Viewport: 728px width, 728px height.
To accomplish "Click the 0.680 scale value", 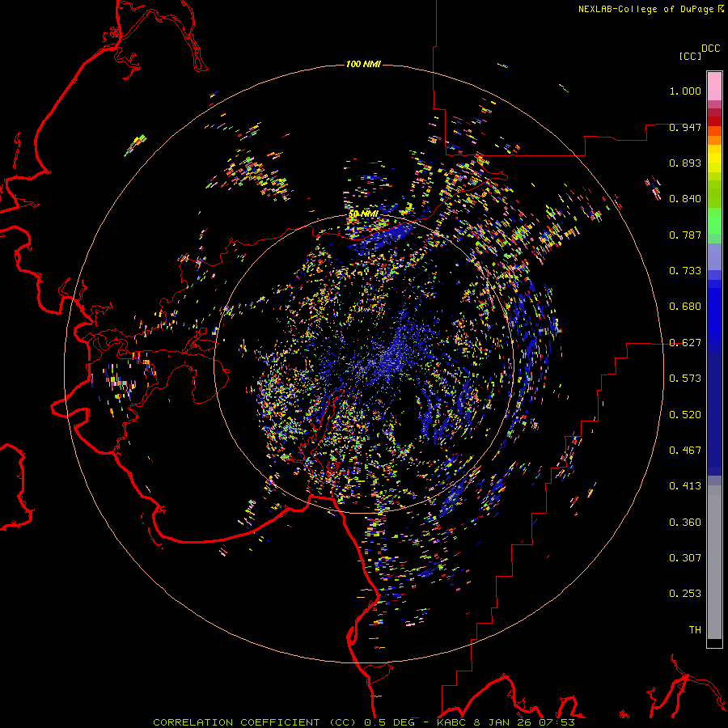I will [685, 307].
